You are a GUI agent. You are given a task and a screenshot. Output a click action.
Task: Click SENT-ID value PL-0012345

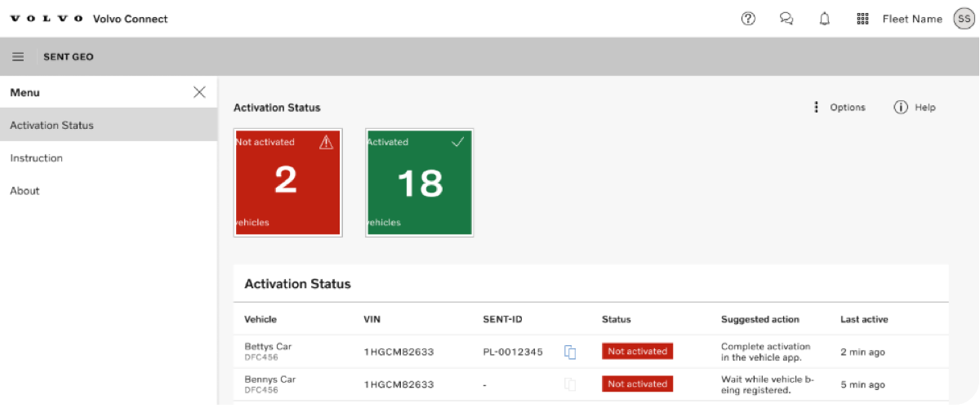pyautogui.click(x=513, y=352)
